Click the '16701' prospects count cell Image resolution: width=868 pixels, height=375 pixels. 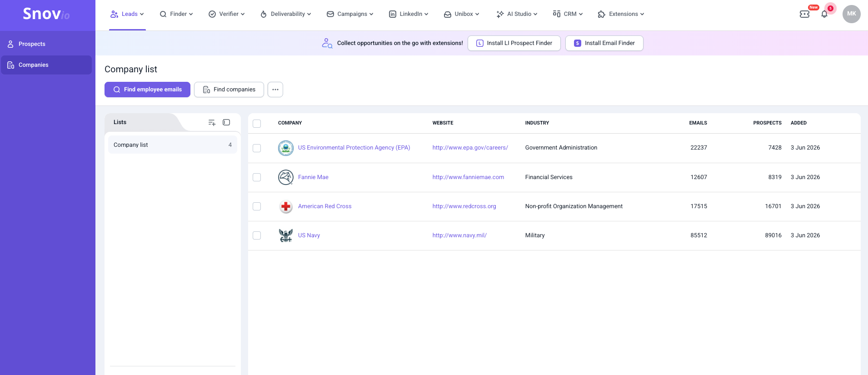[773, 206]
